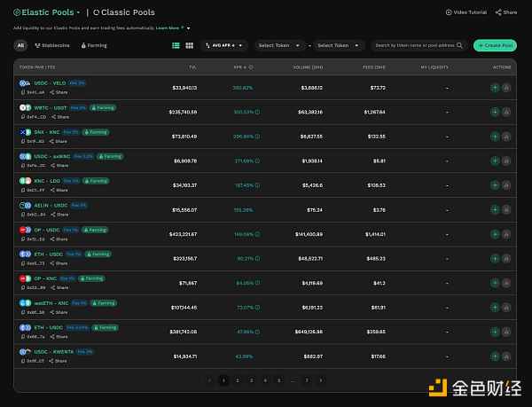532x407 pixels.
Task: Click the search magnifier icon
Action: pos(459,45)
